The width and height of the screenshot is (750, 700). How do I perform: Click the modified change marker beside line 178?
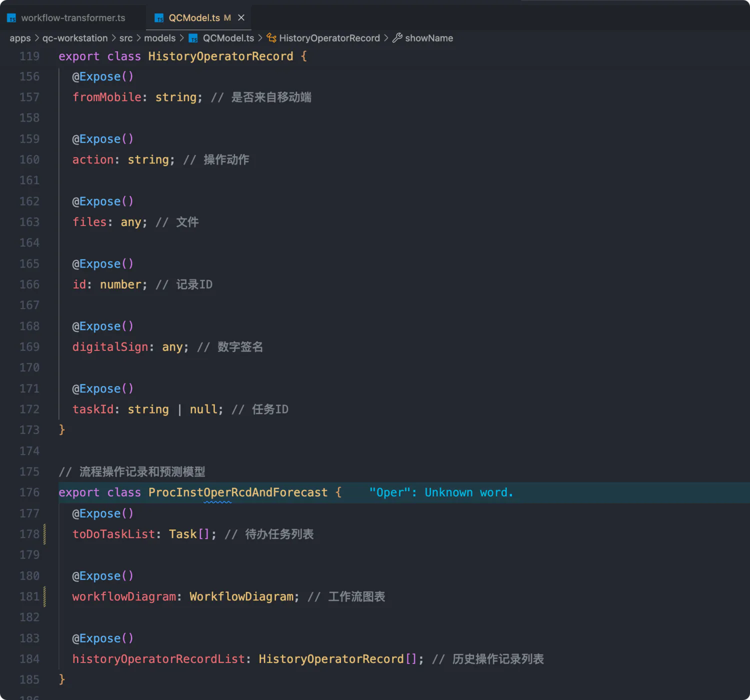pyautogui.click(x=45, y=534)
